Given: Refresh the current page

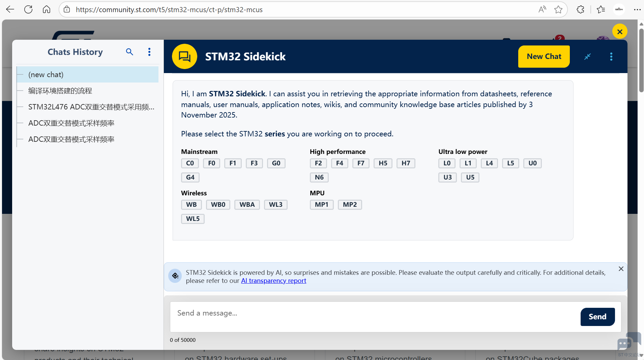Looking at the screenshot, I should [28, 9].
